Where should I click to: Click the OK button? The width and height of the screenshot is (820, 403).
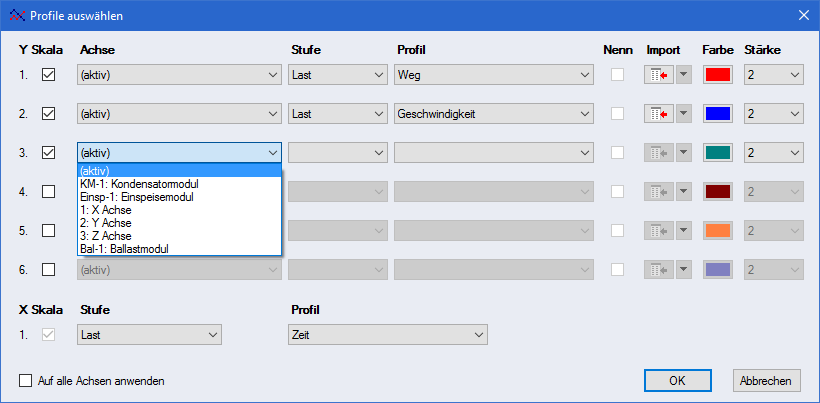tap(677, 381)
